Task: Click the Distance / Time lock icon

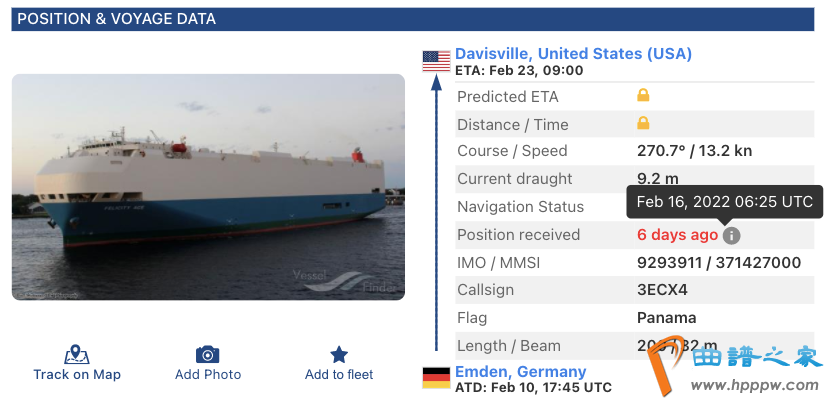Action: pos(644,123)
